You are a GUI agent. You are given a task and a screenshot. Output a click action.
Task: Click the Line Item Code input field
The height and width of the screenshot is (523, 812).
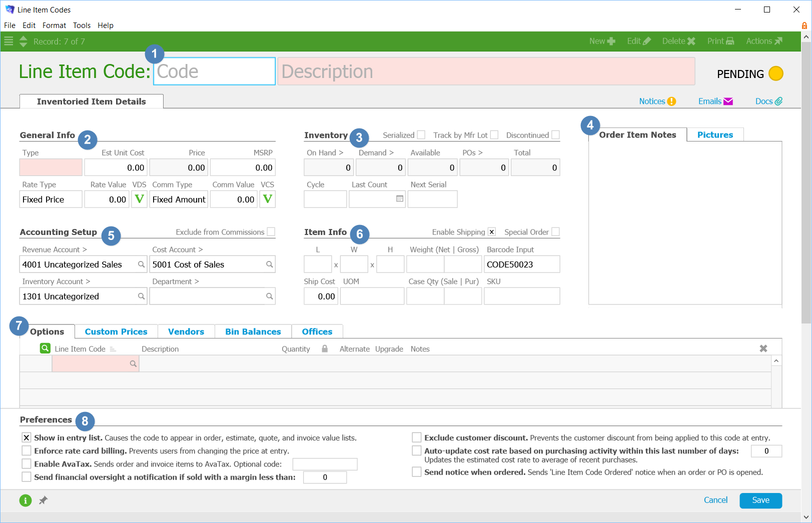tap(214, 71)
